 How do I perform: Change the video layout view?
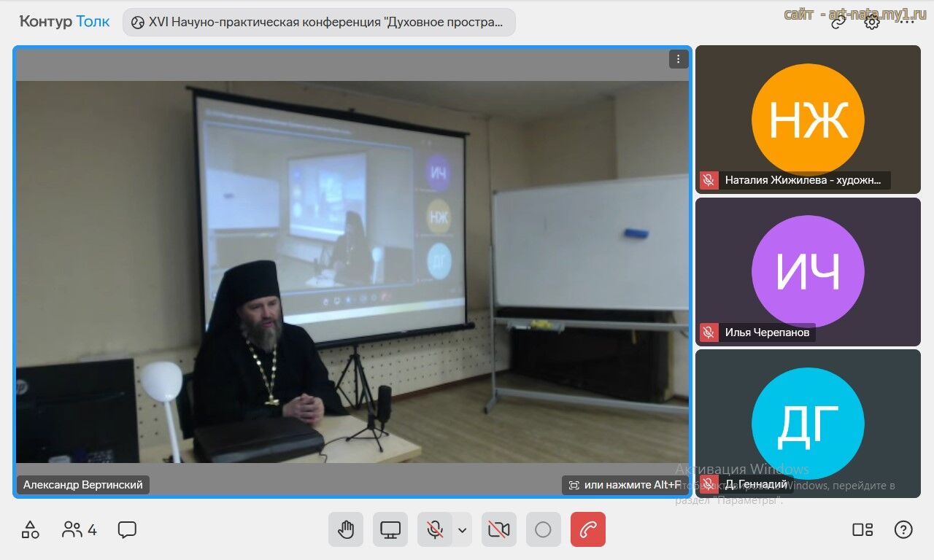click(x=862, y=529)
